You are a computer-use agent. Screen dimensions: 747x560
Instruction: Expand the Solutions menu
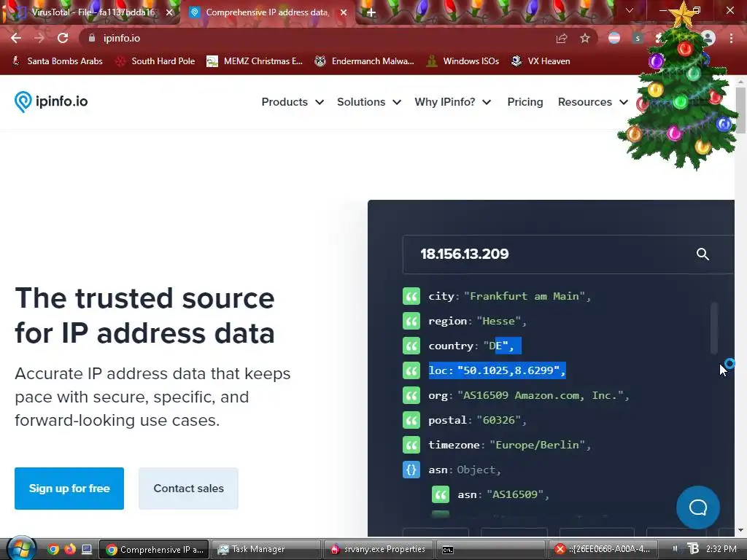(x=368, y=102)
